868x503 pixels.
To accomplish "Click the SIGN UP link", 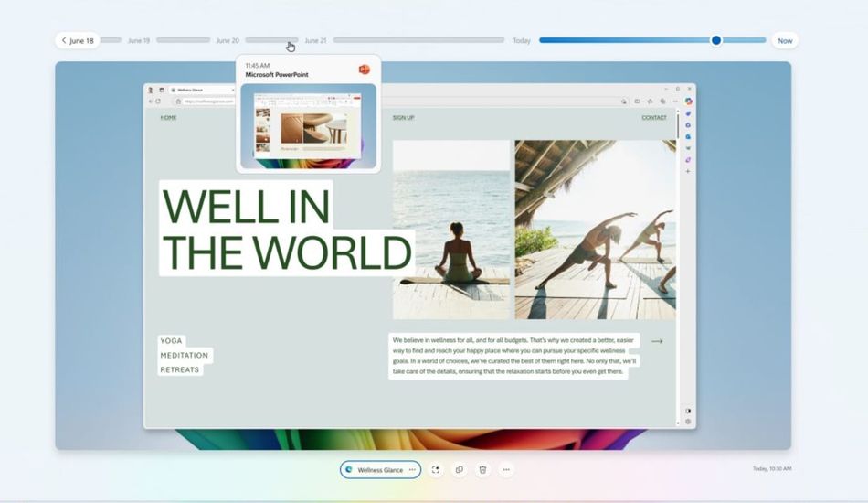I will click(403, 117).
